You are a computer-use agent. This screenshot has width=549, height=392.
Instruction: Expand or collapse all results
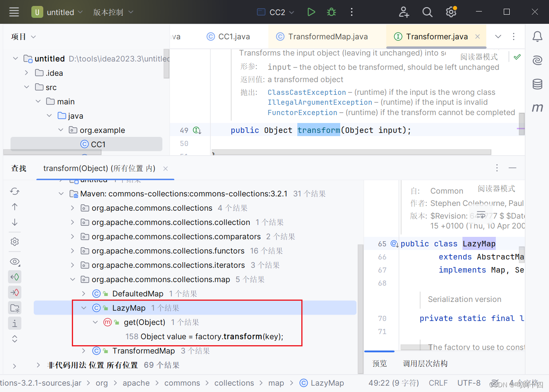pyautogui.click(x=15, y=339)
